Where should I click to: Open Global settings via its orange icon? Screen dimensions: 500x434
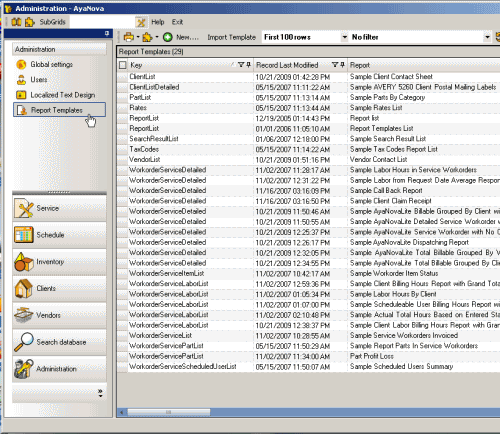[x=21, y=64]
